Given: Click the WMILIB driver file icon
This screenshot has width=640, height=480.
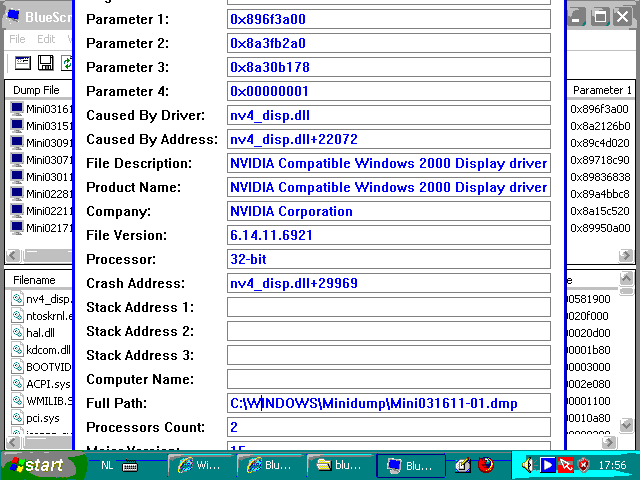Looking at the screenshot, I should coord(17,400).
